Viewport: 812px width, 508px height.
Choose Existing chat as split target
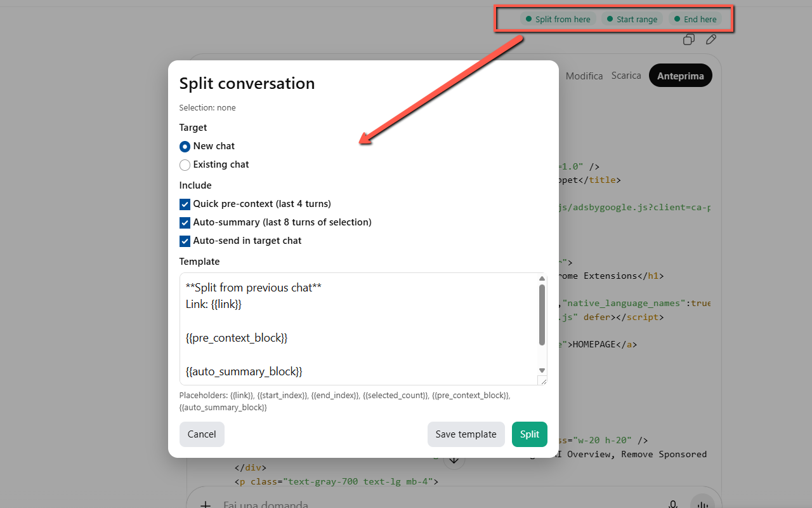(x=185, y=164)
